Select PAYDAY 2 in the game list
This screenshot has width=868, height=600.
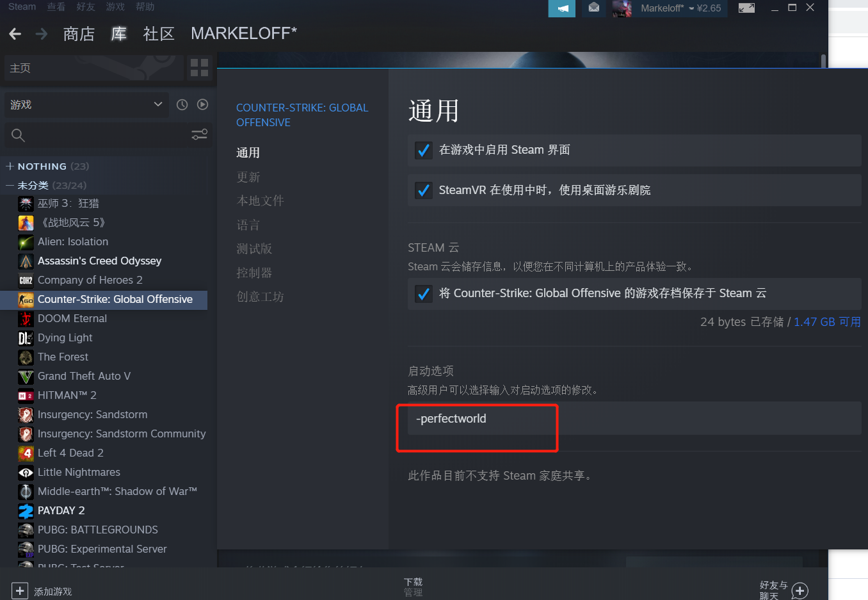point(61,510)
